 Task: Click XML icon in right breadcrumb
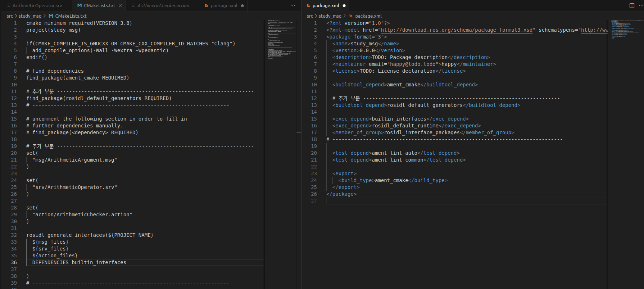coord(351,16)
